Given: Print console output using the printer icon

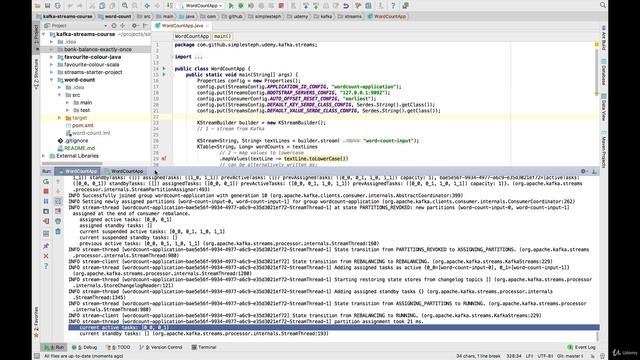Looking at the screenshot, I should click(58, 221).
